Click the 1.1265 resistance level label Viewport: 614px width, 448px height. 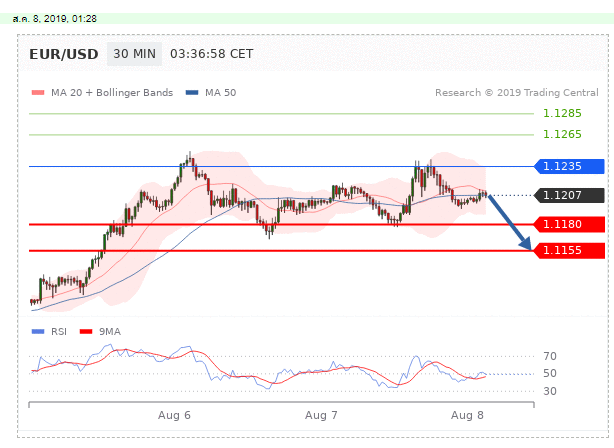pyautogui.click(x=562, y=134)
